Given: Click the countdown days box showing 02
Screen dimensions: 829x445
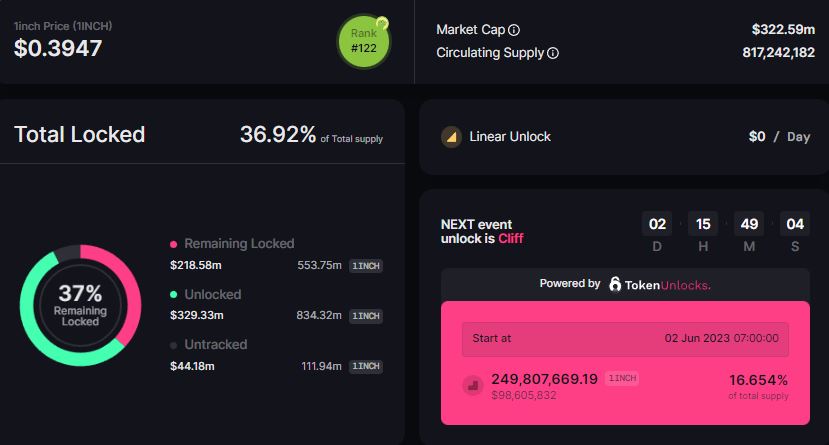Looking at the screenshot, I should 657,225.
